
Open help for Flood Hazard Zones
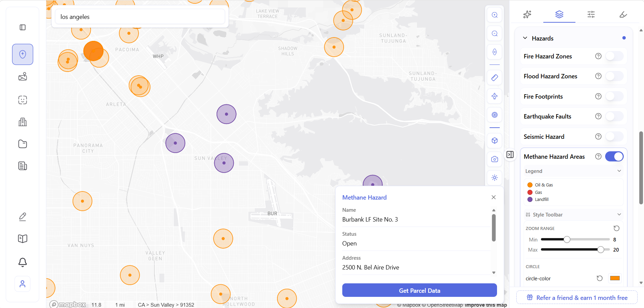click(x=598, y=76)
